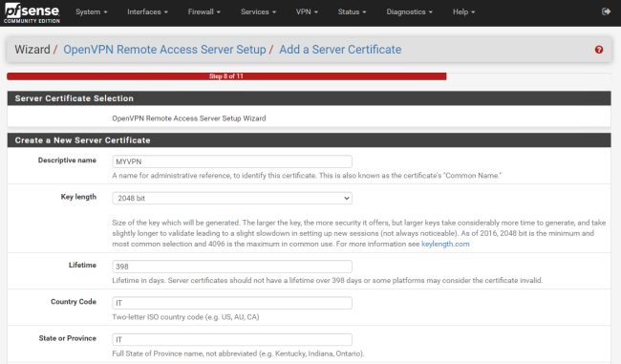
Task: Click the pfSense Community Edition logo
Action: (32, 13)
